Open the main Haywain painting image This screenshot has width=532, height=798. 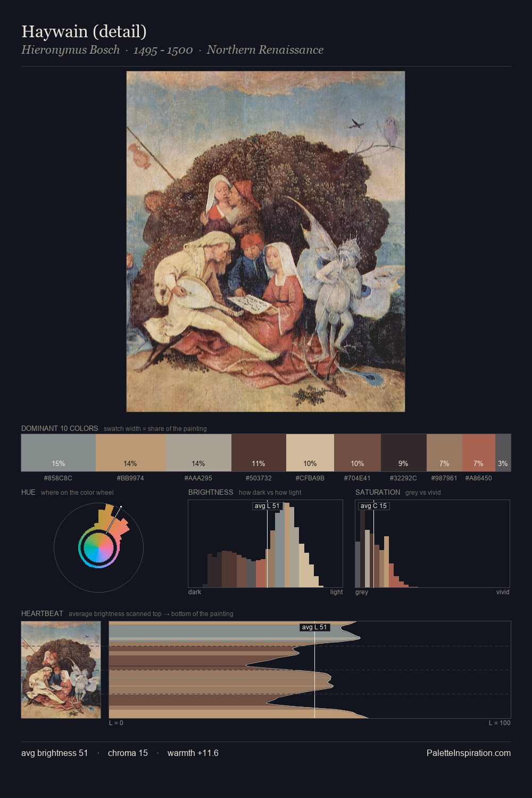click(265, 242)
